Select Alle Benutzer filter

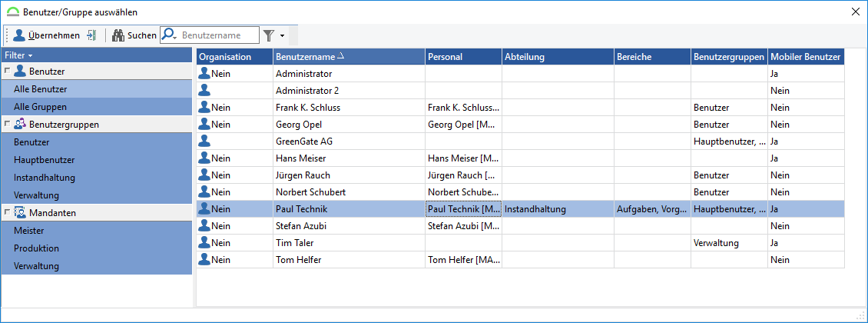tap(96, 88)
